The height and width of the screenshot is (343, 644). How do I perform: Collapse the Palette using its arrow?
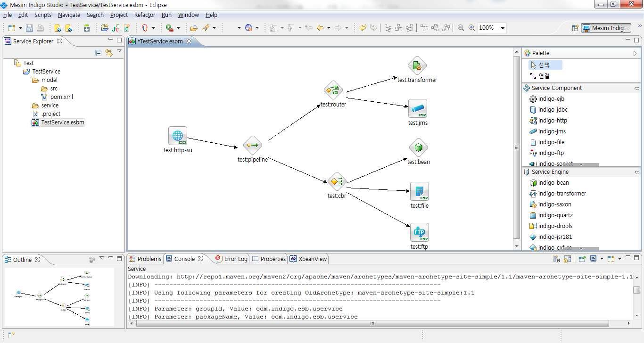pyautogui.click(x=635, y=53)
